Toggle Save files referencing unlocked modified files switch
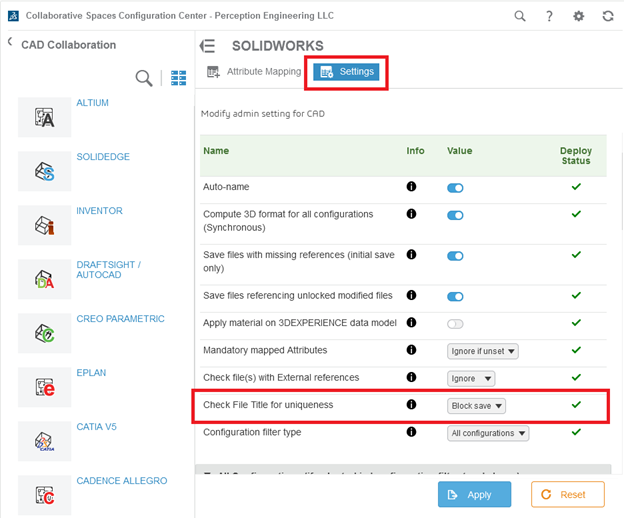Viewport: 624px width, 518px height. coord(455,296)
